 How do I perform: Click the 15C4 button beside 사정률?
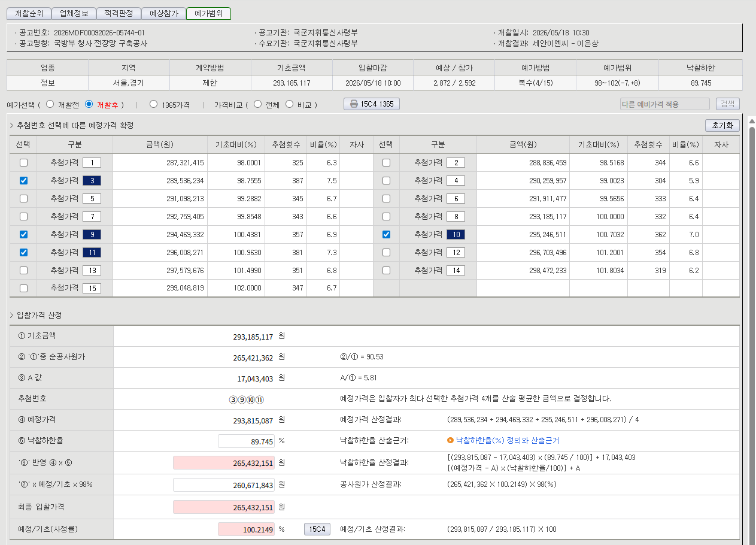coord(317,529)
